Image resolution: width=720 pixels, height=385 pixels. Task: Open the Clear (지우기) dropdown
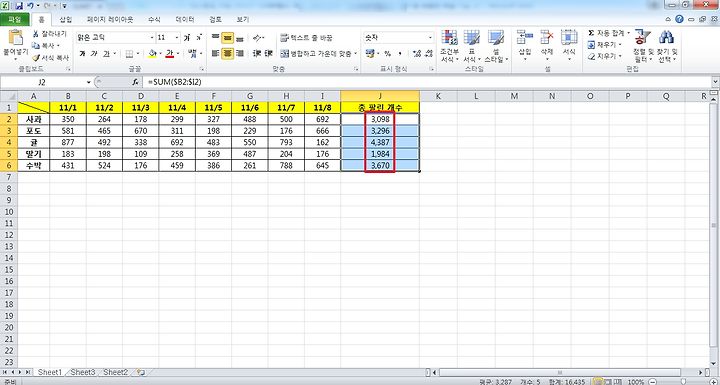[x=605, y=56]
